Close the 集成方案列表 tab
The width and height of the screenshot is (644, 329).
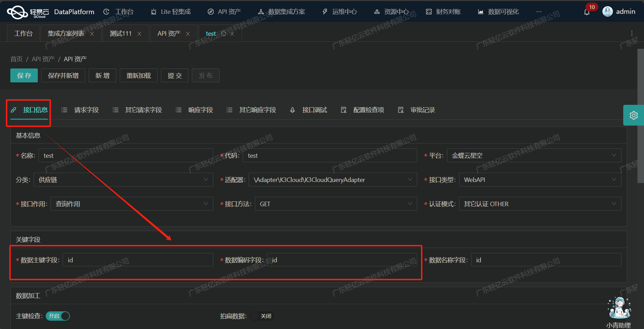tap(92, 34)
